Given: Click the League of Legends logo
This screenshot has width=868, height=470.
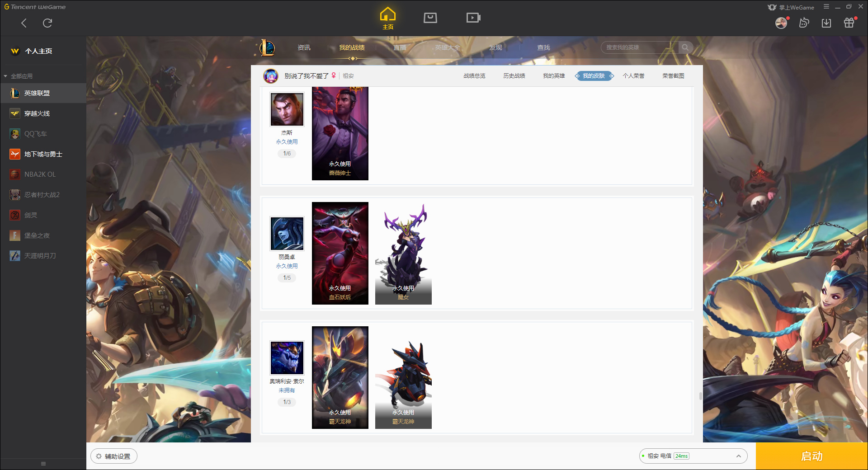Looking at the screenshot, I should coord(267,47).
